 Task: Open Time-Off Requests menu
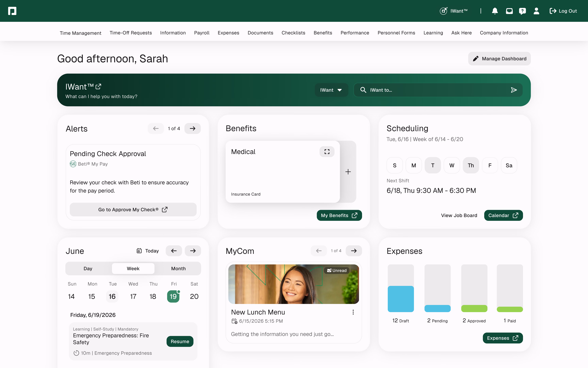click(x=131, y=33)
